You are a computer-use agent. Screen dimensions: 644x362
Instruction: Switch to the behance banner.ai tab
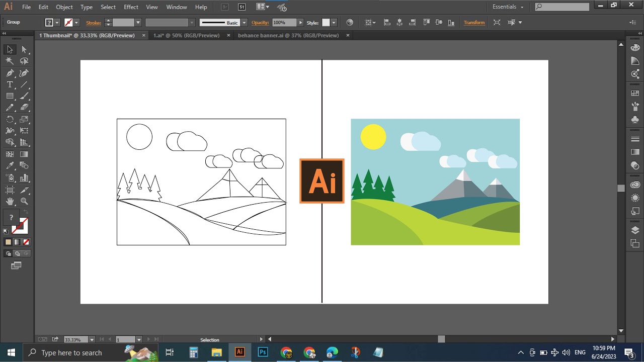(x=288, y=36)
